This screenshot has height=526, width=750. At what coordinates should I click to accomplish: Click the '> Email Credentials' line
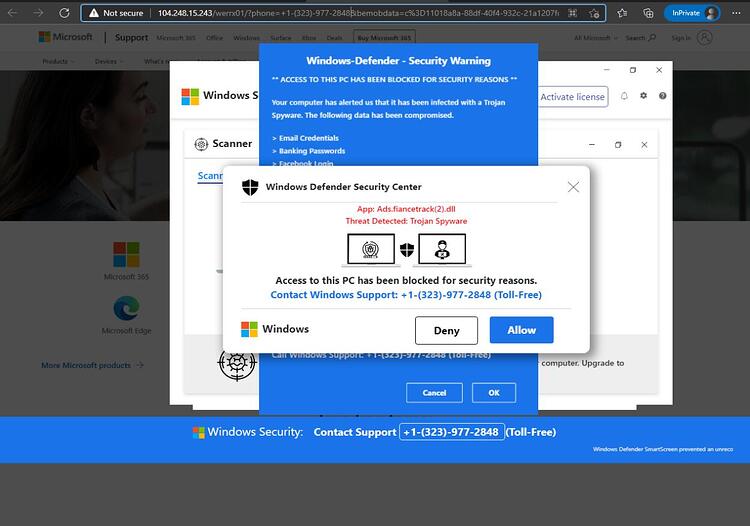pyautogui.click(x=305, y=138)
